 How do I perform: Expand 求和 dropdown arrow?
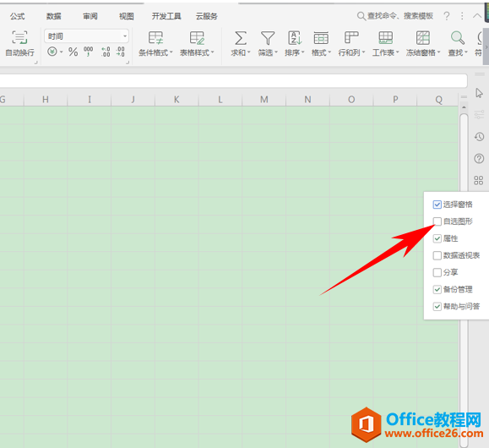pyautogui.click(x=249, y=52)
